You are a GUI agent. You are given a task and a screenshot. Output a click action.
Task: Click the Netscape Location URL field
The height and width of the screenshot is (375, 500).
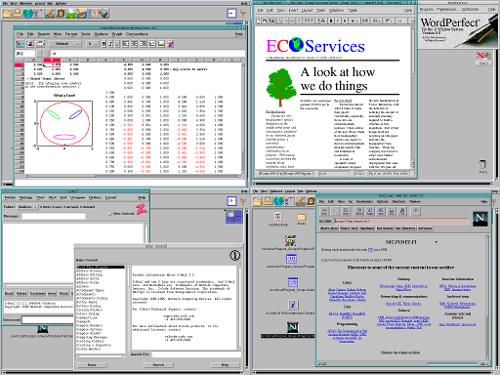tap(401, 221)
